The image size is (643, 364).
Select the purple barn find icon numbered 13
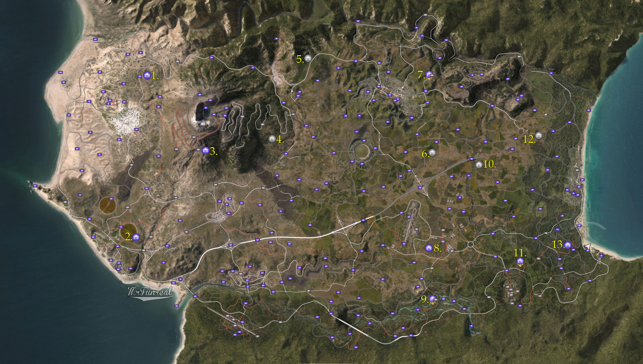[568, 245]
